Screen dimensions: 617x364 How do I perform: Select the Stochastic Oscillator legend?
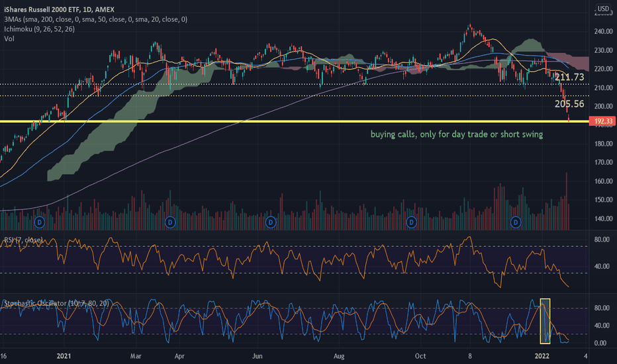[56, 303]
